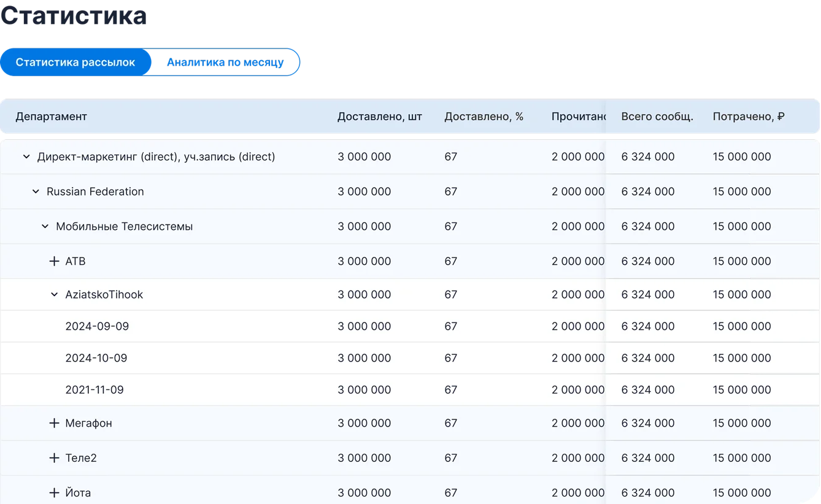821x504 pixels.
Task: Click the Russian Federation row label
Action: point(95,192)
